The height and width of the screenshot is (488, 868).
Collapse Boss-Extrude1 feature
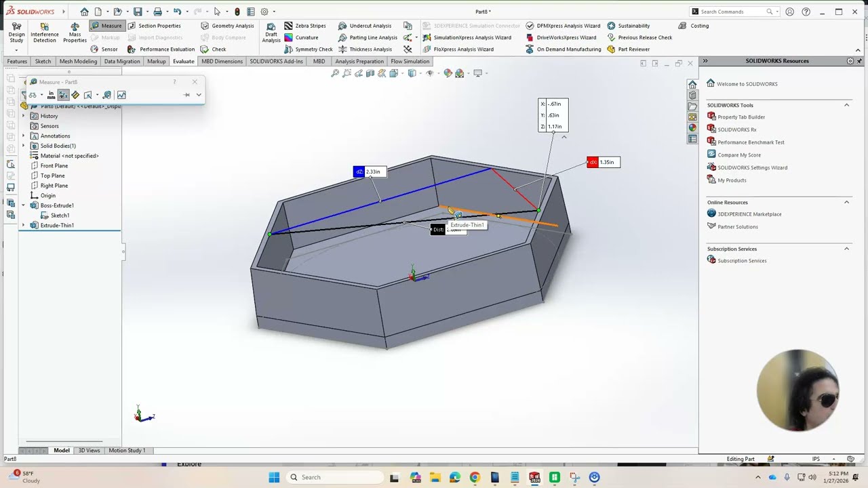[24, 205]
